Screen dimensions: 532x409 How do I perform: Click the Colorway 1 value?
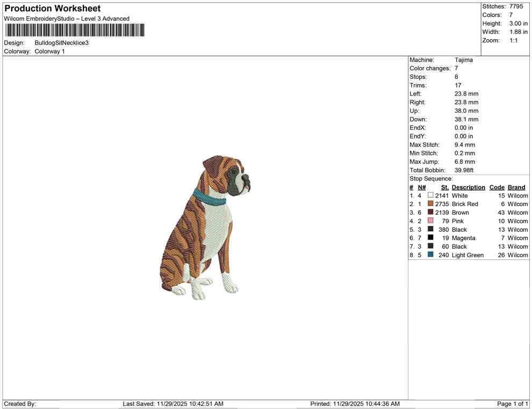49,52
